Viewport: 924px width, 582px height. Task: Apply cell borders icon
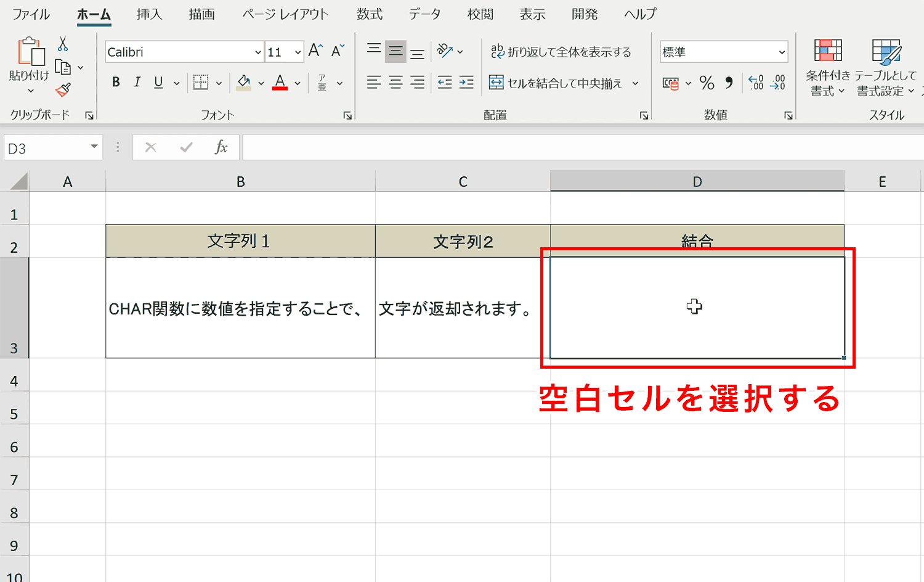[201, 82]
